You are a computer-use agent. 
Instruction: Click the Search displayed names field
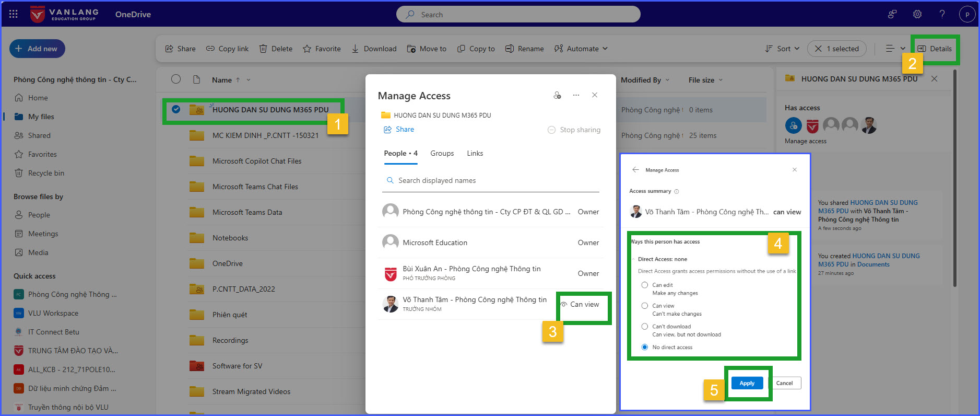491,180
